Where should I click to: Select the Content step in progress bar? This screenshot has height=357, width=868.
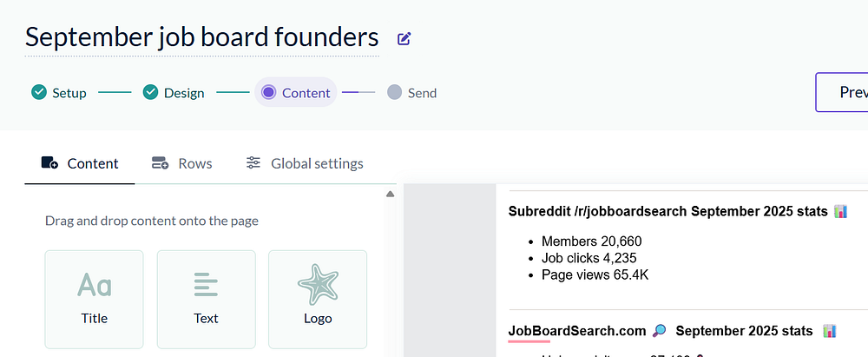pos(296,93)
